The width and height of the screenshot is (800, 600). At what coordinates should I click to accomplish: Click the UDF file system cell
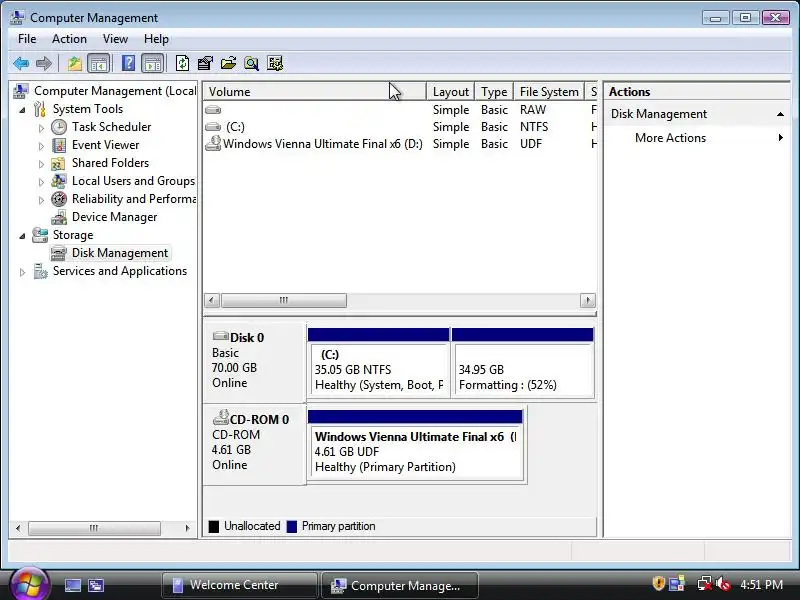531,144
